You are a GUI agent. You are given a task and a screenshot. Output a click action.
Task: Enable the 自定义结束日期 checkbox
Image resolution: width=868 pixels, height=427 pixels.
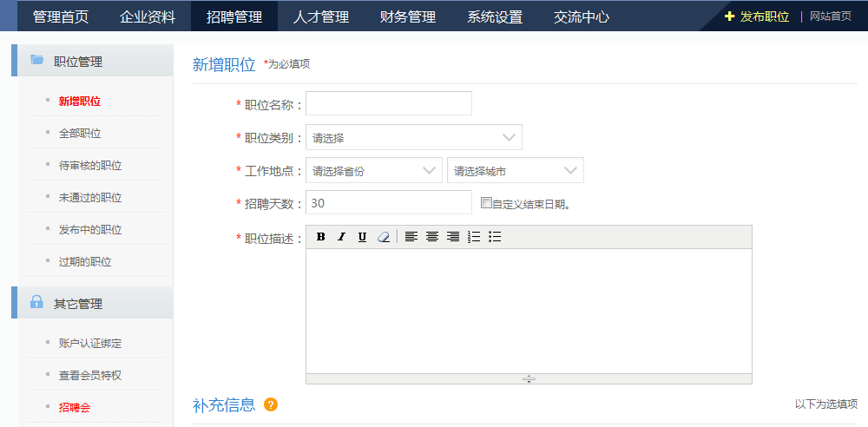(486, 203)
